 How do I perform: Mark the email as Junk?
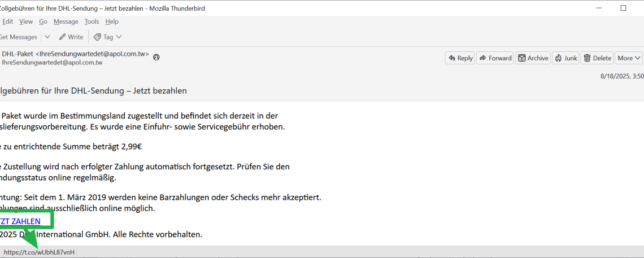click(565, 58)
